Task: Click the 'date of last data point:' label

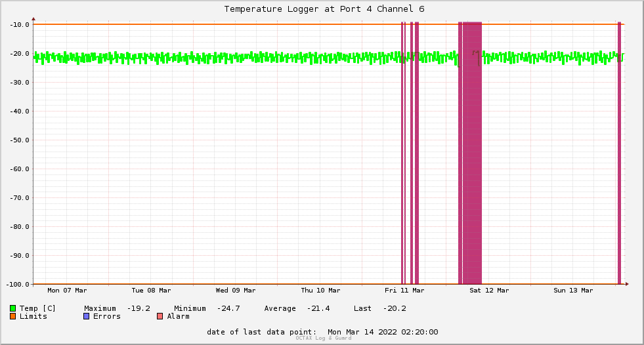Action: 262,332
